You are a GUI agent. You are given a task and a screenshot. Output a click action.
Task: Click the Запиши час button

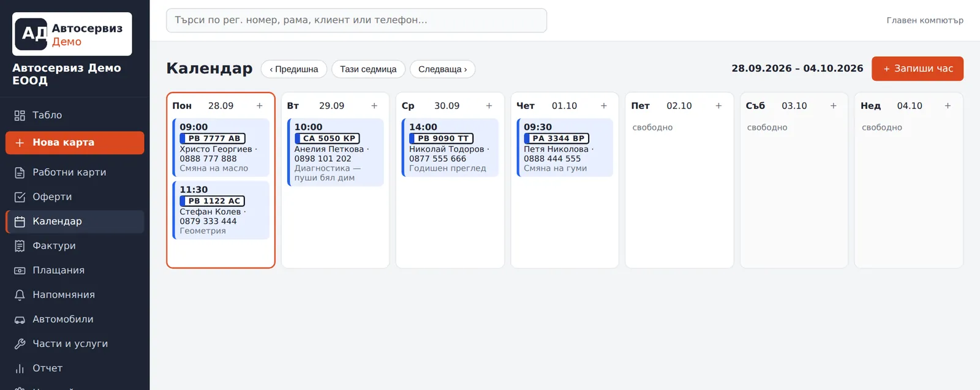pyautogui.click(x=918, y=69)
